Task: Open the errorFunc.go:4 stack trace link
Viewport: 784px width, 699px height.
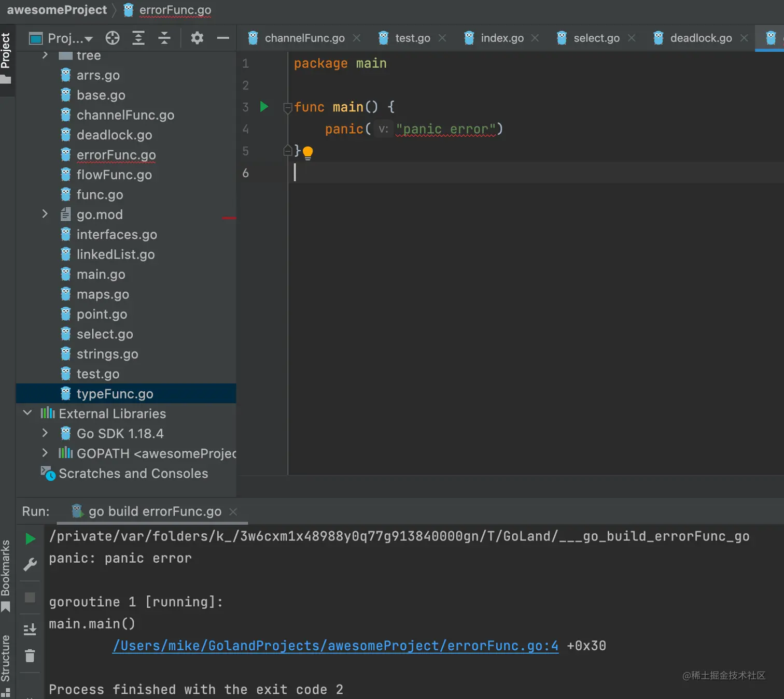Action: click(335, 646)
